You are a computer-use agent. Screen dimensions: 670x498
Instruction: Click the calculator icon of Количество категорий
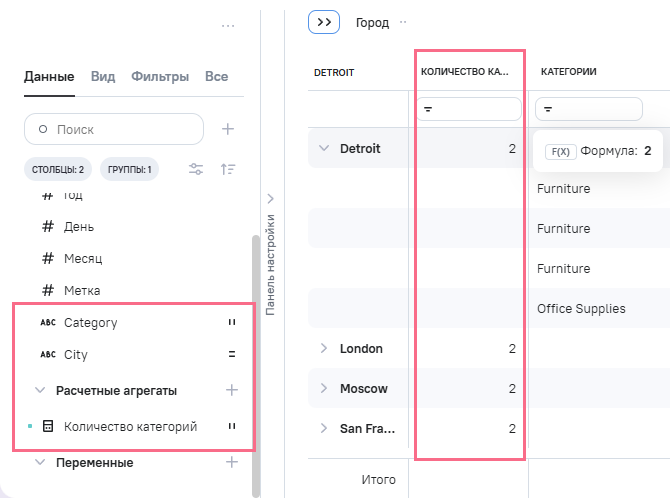coord(47,426)
